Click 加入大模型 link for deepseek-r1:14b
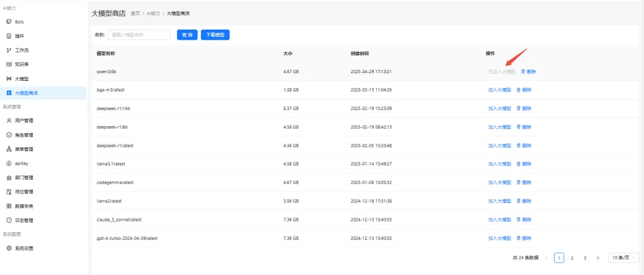Screen dimensions: 644x275 click(499, 108)
